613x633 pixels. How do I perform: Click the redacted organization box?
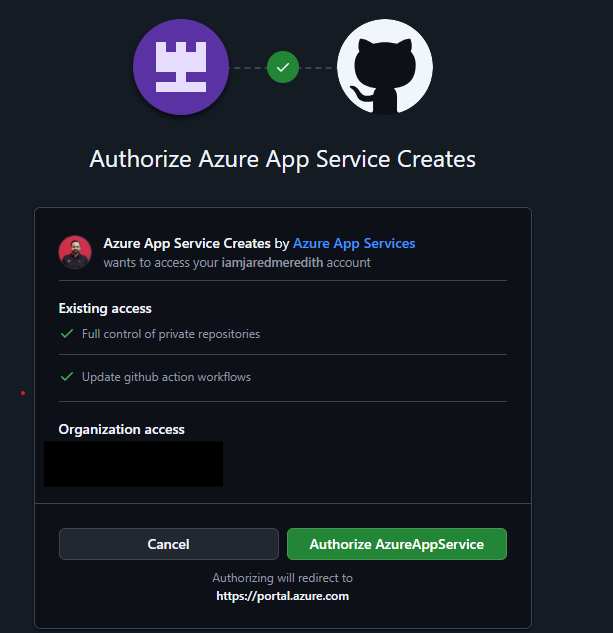click(x=133, y=464)
